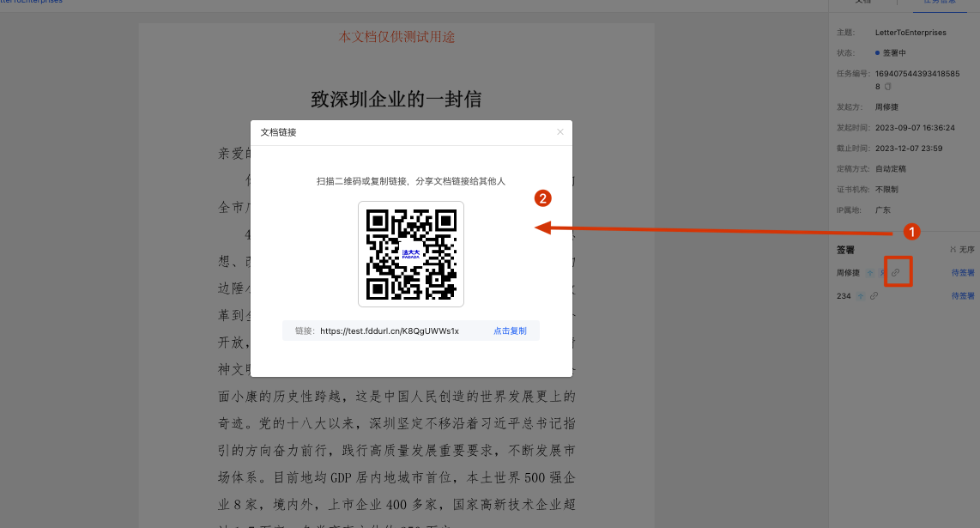The height and width of the screenshot is (528, 980).
Task: Click 待签署 status for 234
Action: (963, 296)
